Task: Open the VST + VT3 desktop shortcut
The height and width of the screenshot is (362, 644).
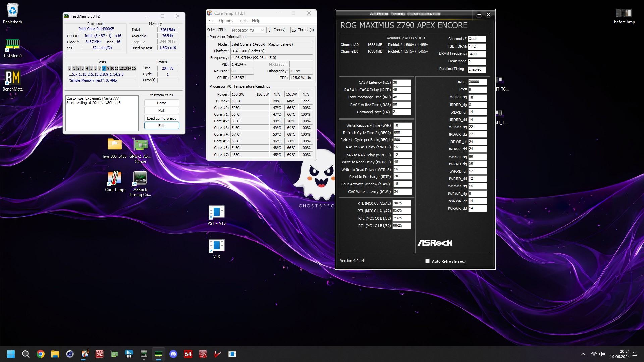Action: coord(216,213)
